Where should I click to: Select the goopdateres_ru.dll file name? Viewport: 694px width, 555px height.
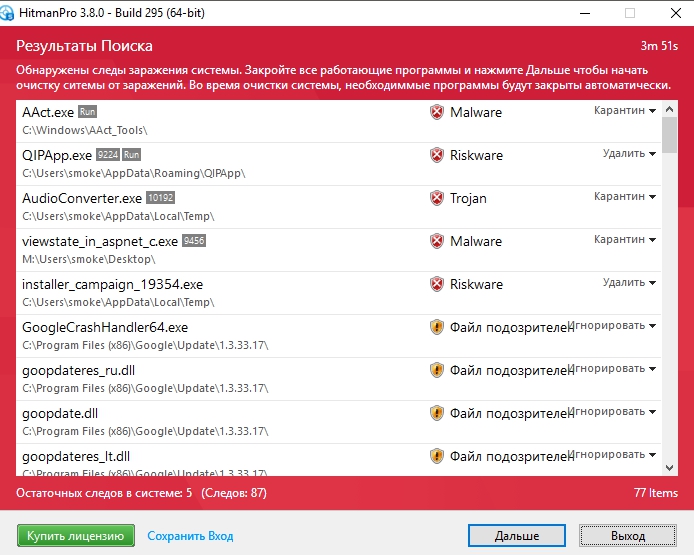pyautogui.click(x=78, y=370)
